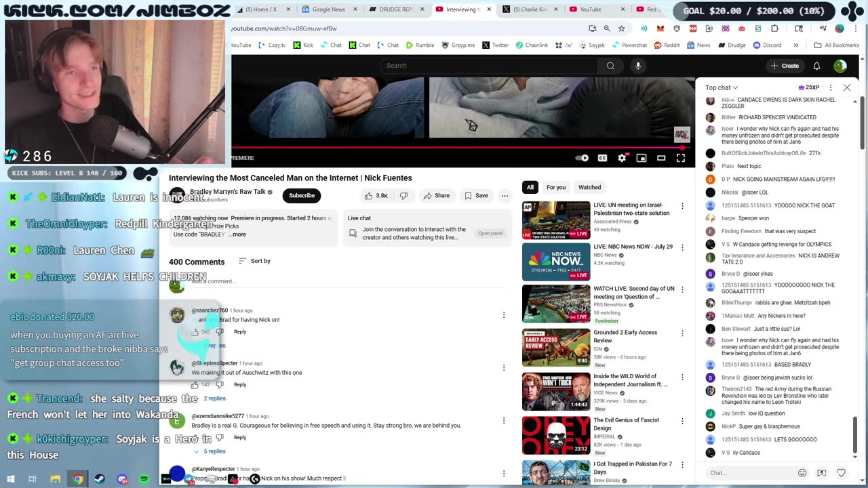Open the YouTube notifications bell

pos(816,66)
